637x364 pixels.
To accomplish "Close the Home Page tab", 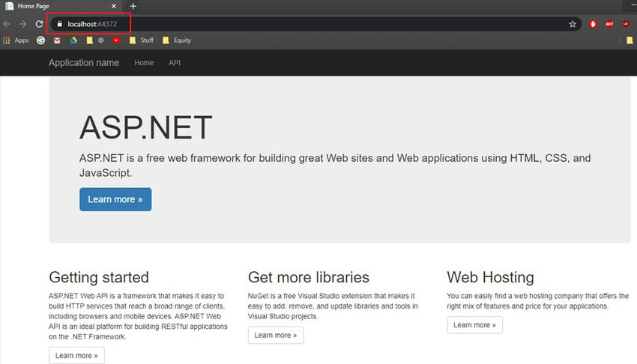I will click(x=114, y=6).
